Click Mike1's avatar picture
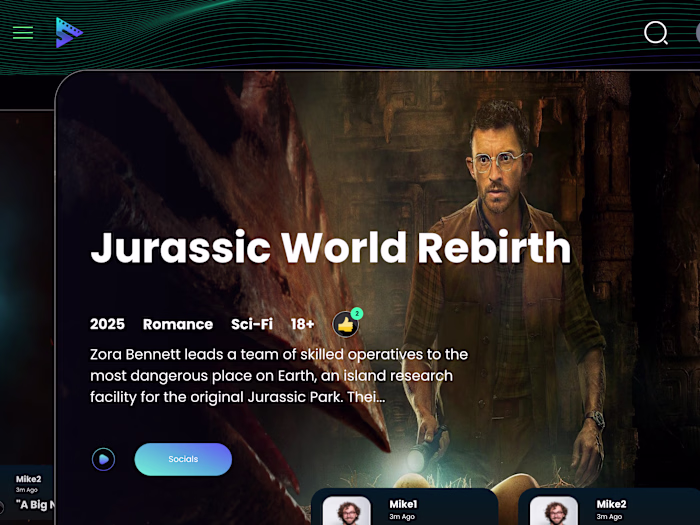The image size is (700, 525). click(x=347, y=511)
